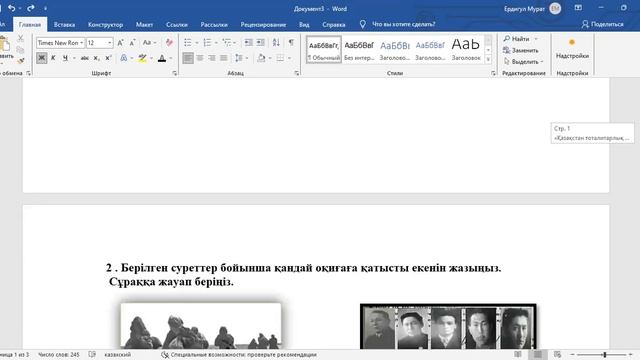Undo the last action

[x=11, y=8]
